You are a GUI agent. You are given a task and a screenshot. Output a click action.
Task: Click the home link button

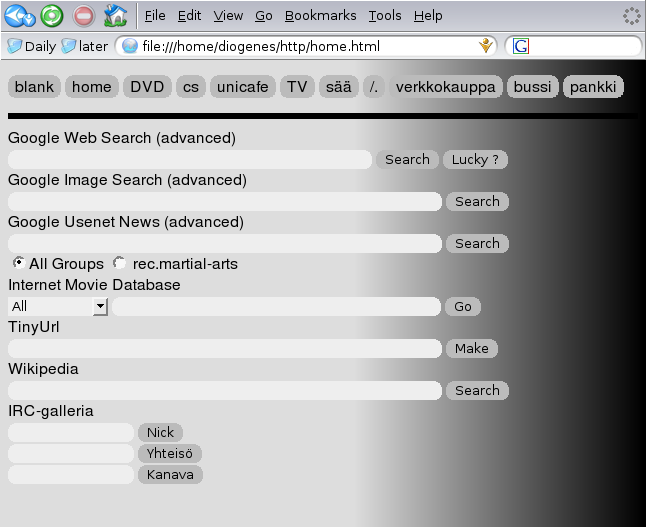coord(91,87)
